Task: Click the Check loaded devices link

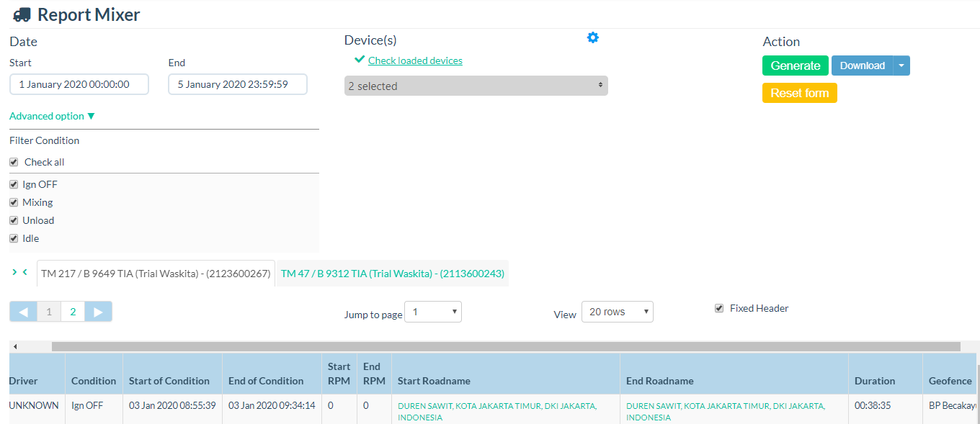Action: pyautogui.click(x=415, y=60)
